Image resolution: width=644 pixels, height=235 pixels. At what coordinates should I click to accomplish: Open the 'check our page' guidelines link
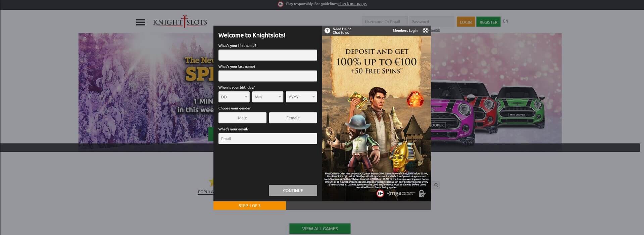pos(352,4)
